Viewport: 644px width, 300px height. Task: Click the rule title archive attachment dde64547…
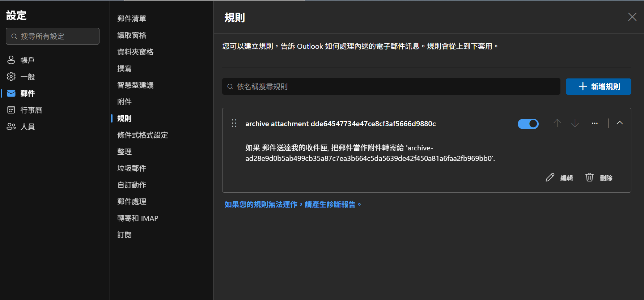(x=340, y=124)
